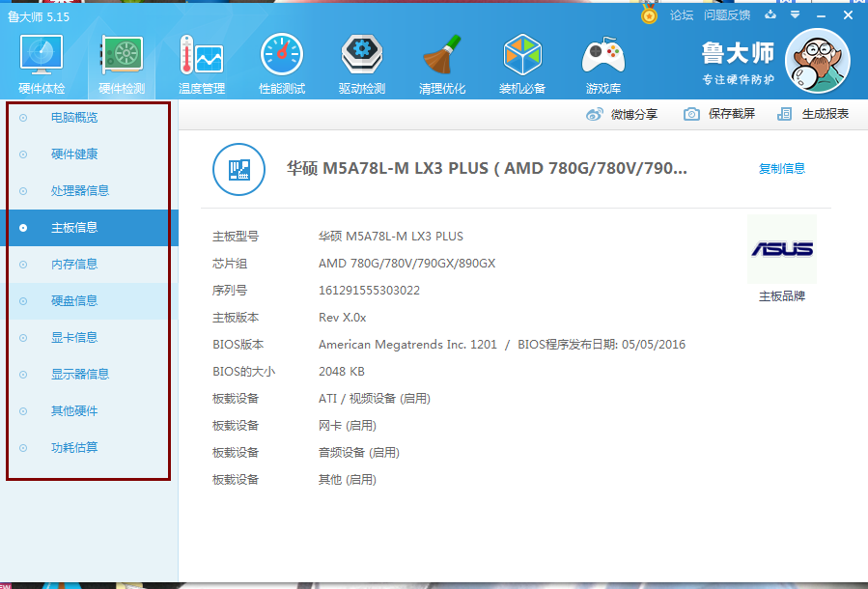Select 硬盘信息 in the sidebar
Image resolution: width=868 pixels, height=589 pixels.
[x=89, y=301]
